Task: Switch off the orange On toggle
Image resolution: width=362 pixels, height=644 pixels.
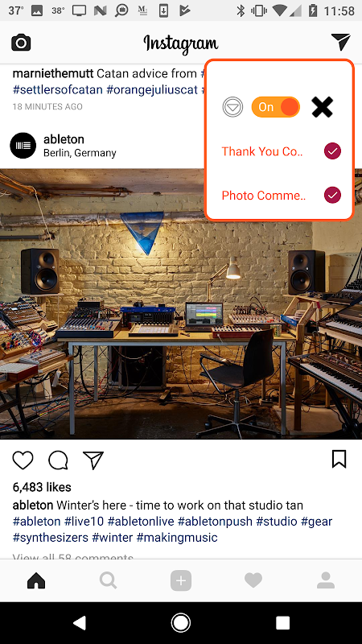Action: point(276,107)
